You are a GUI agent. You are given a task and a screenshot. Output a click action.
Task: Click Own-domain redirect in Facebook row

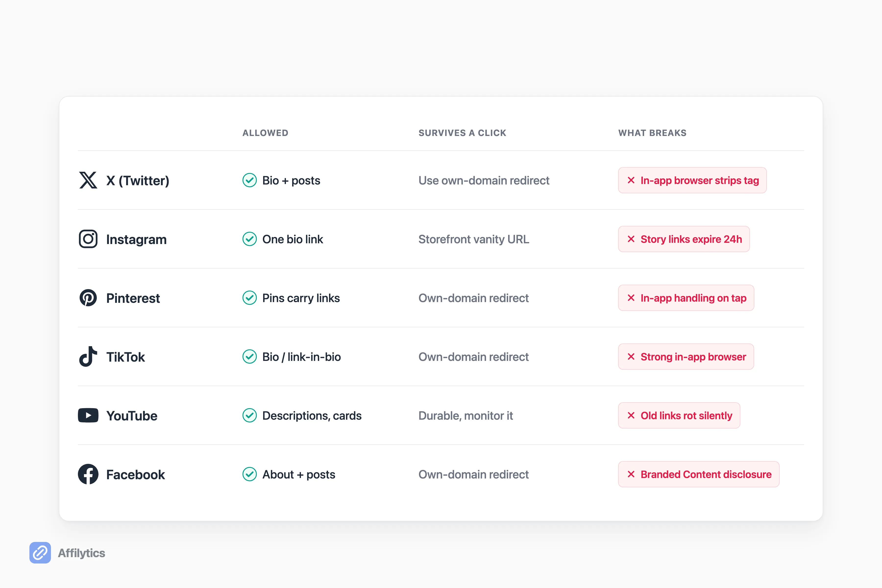coord(474,474)
